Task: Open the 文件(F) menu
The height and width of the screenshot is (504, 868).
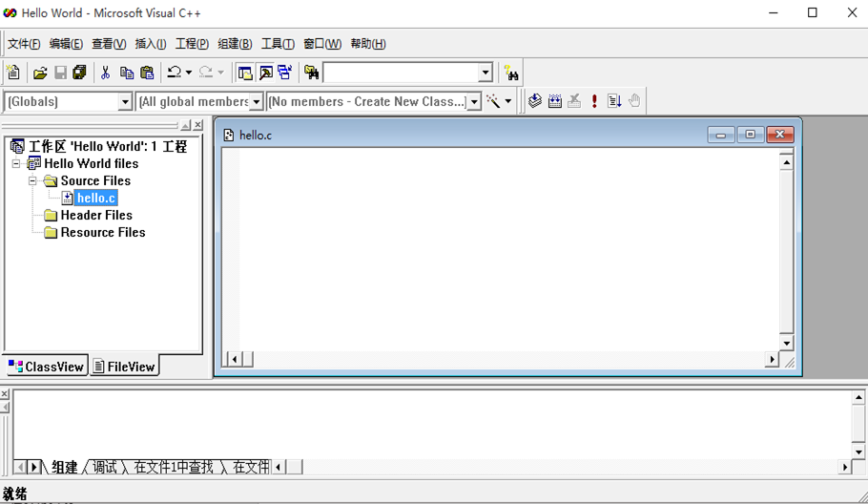Action: click(24, 44)
